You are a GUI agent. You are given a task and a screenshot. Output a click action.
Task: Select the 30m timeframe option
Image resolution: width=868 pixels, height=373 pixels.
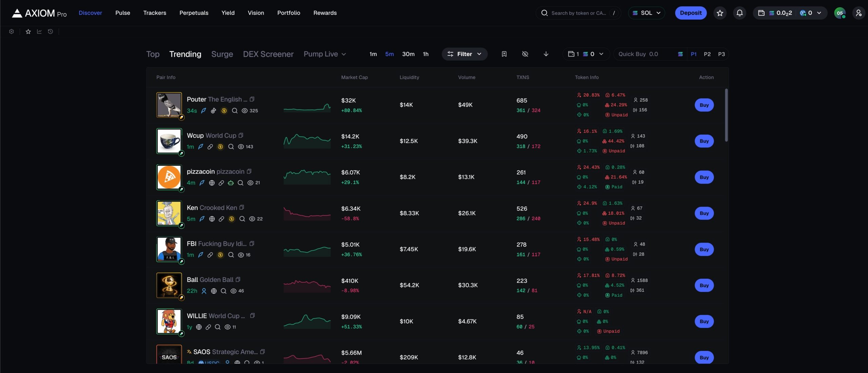(408, 54)
